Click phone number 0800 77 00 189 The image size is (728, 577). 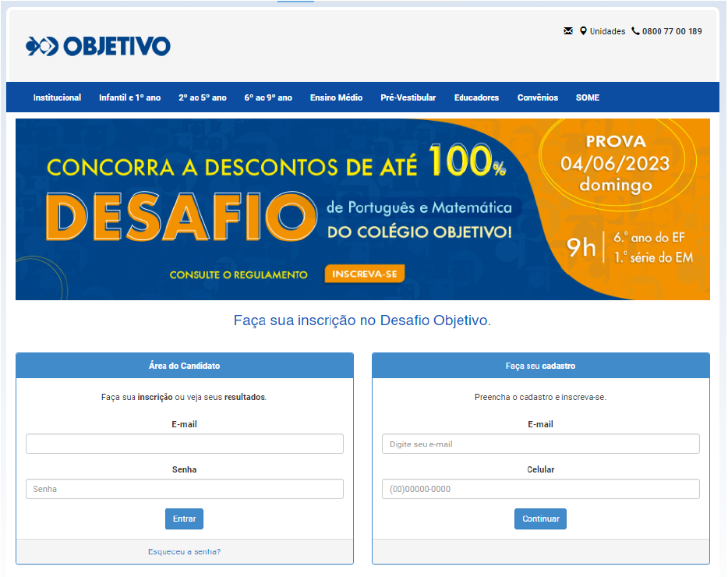tap(672, 32)
